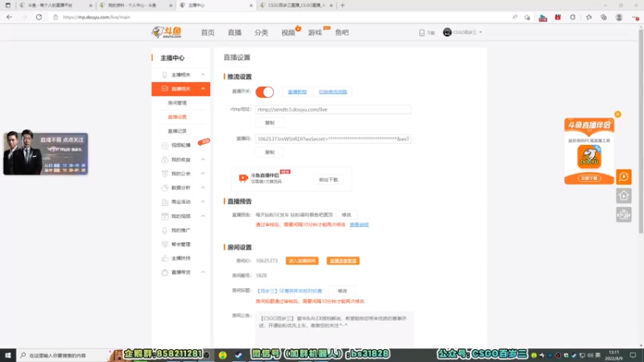Click the rtmp地址 input field
This screenshot has height=362, width=644.
[x=333, y=109]
